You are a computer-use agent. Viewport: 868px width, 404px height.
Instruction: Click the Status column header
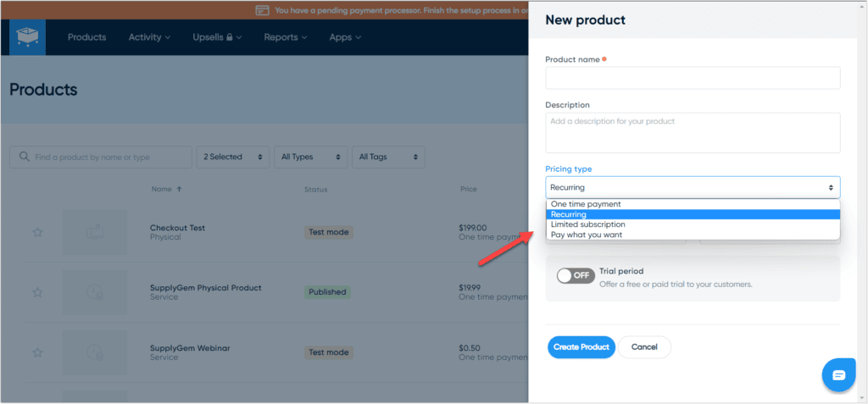click(315, 189)
